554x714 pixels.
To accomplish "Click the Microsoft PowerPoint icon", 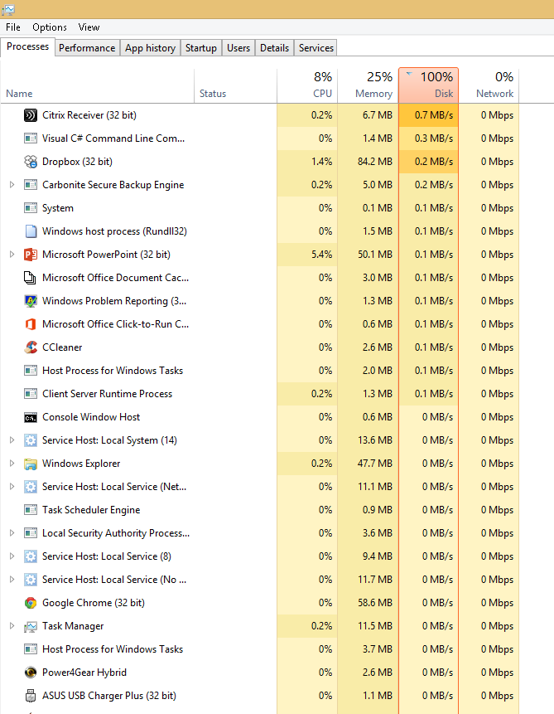I will pos(30,255).
